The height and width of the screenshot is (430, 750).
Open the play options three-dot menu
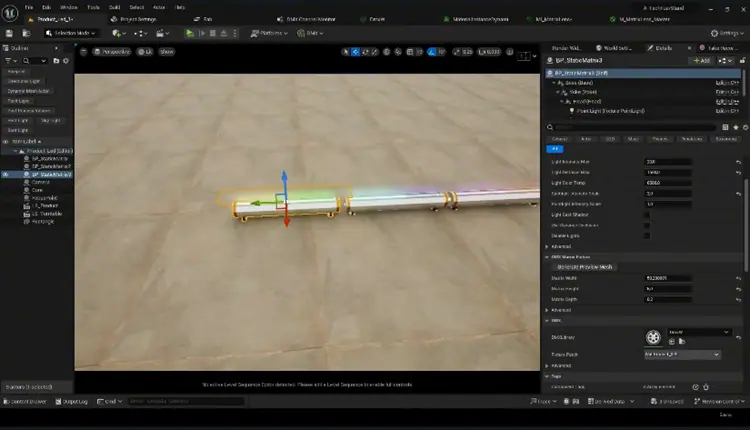tap(234, 33)
